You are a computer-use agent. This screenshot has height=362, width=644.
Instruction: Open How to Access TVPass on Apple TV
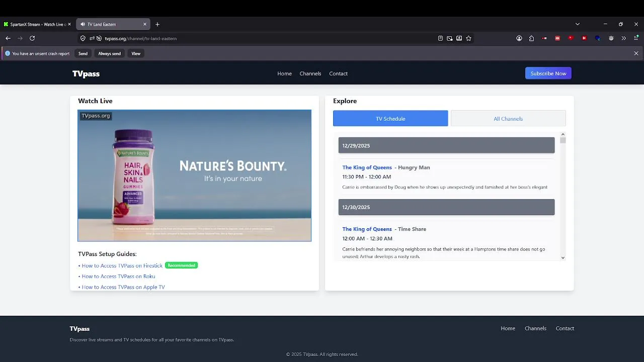click(x=123, y=287)
